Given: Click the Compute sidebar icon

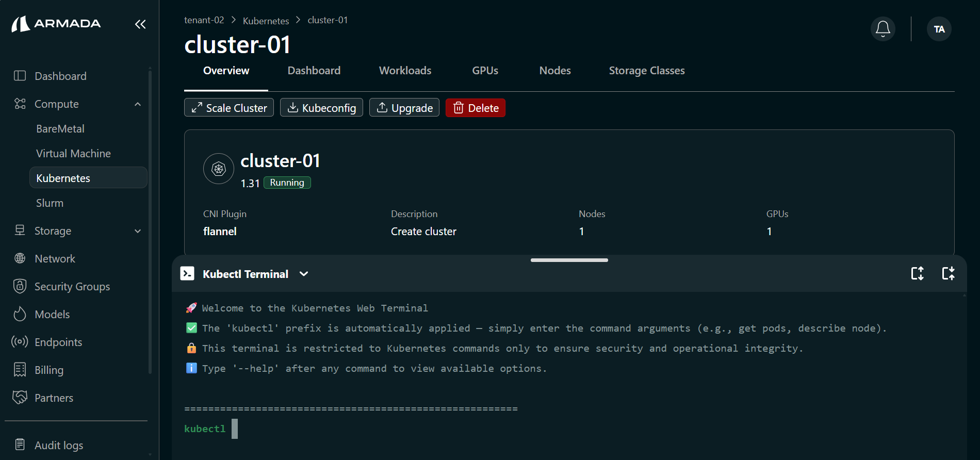Looking at the screenshot, I should pos(20,104).
